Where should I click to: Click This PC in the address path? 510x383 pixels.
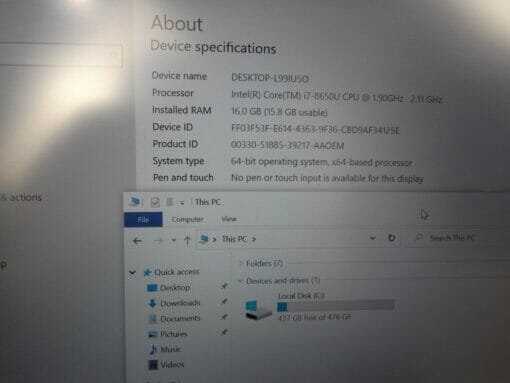point(234,239)
